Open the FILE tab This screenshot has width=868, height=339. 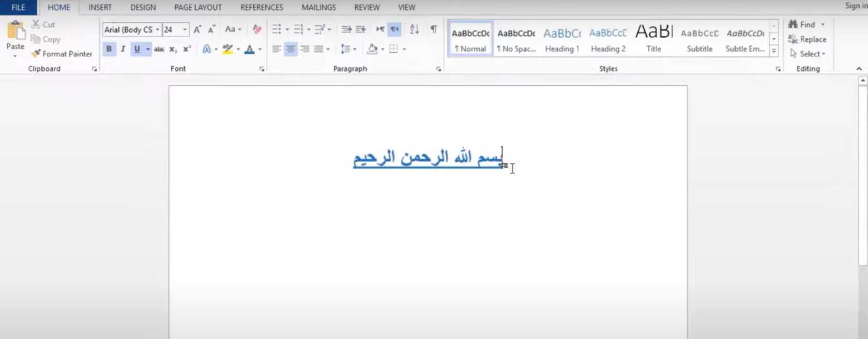click(x=18, y=7)
